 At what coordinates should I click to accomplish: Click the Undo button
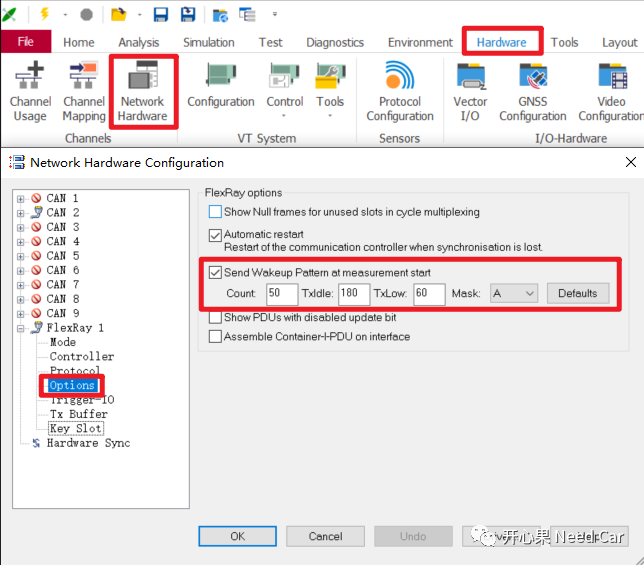point(413,536)
